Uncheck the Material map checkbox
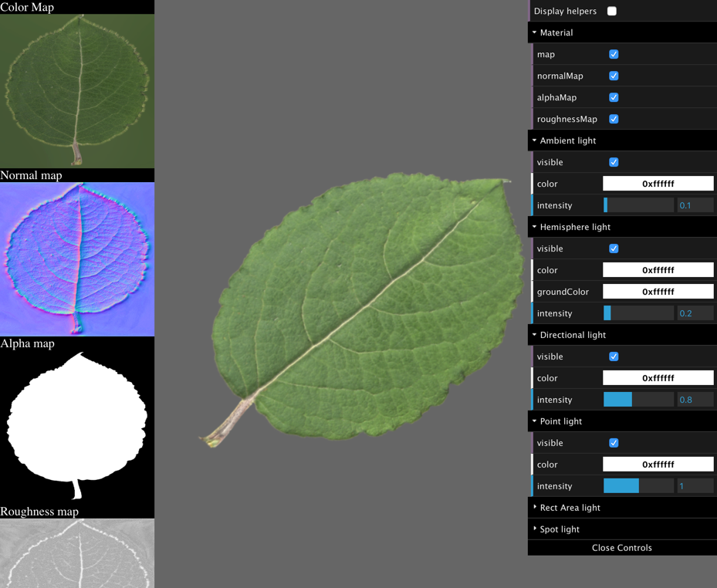This screenshot has width=717, height=588. [x=614, y=54]
